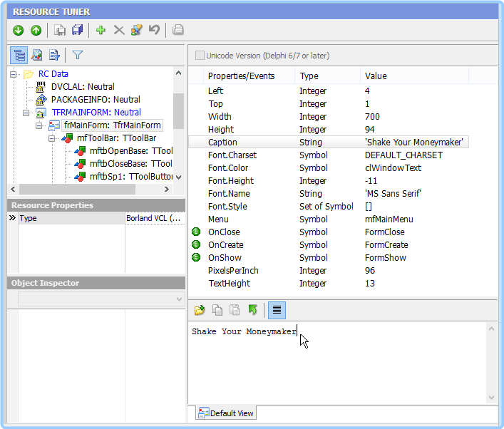Click the save all resources icon
The width and height of the screenshot is (504, 429).
[78, 30]
